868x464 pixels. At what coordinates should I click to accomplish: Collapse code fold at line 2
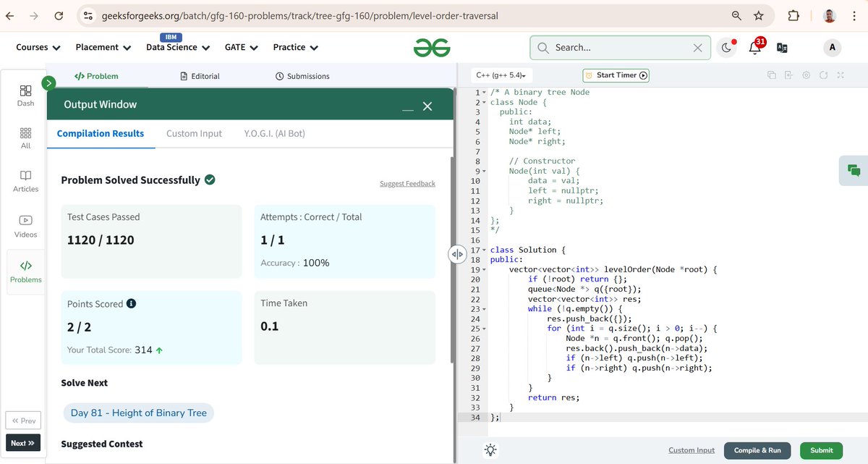tap(484, 103)
